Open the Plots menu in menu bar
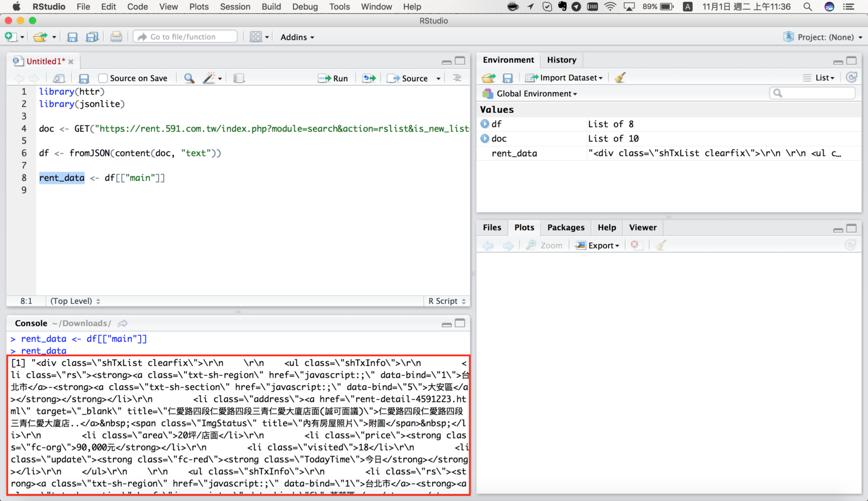 [199, 7]
